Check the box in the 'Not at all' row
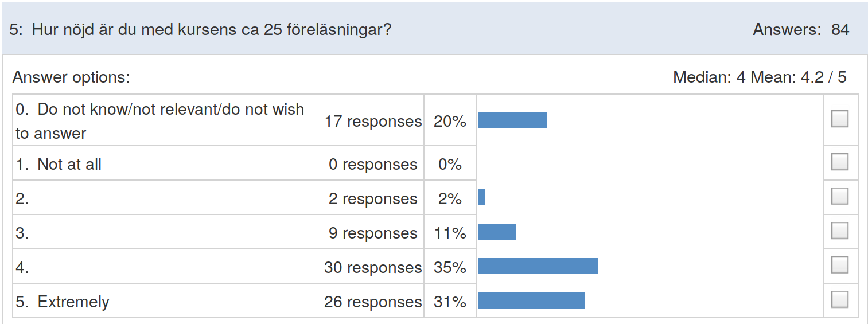Viewport: 868px width, 324px height. click(839, 162)
